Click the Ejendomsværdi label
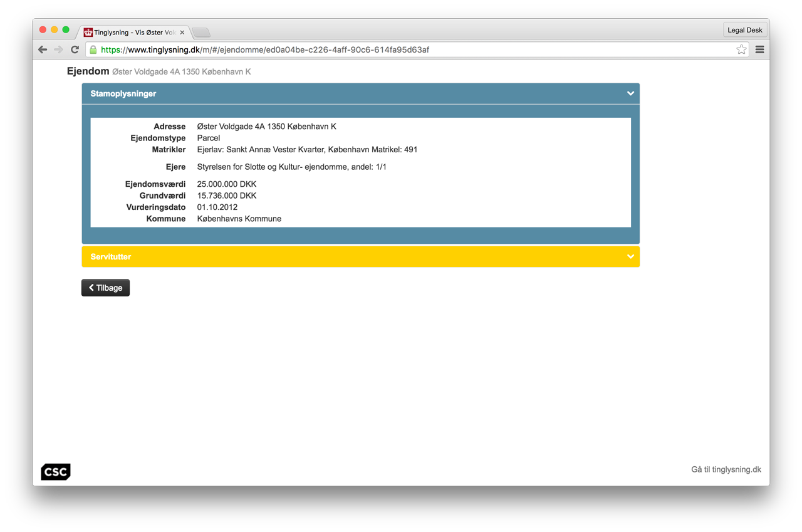This screenshot has height=532, width=802. 155,184
